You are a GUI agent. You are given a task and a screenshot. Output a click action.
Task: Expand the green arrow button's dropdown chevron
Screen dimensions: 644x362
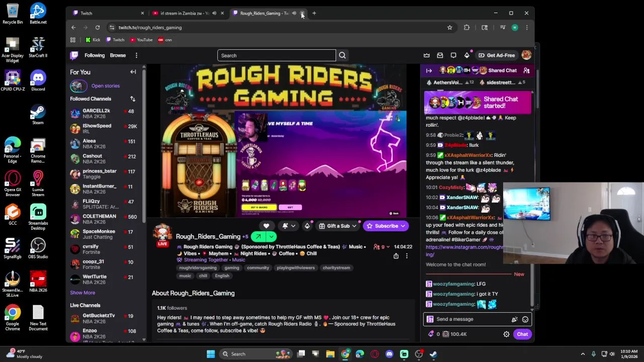[x=271, y=237]
